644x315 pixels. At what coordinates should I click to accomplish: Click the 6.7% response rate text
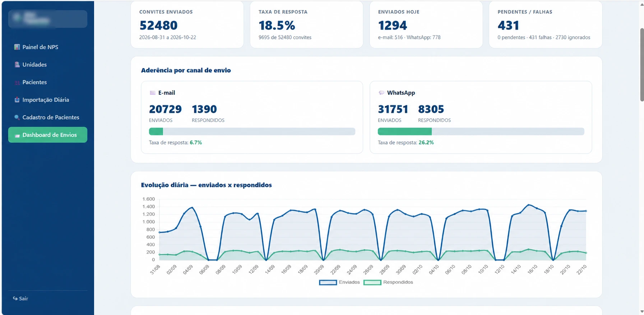[x=196, y=143]
